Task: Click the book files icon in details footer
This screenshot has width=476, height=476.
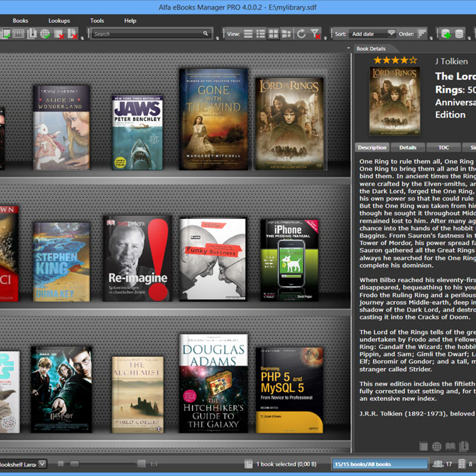Action: point(464,446)
